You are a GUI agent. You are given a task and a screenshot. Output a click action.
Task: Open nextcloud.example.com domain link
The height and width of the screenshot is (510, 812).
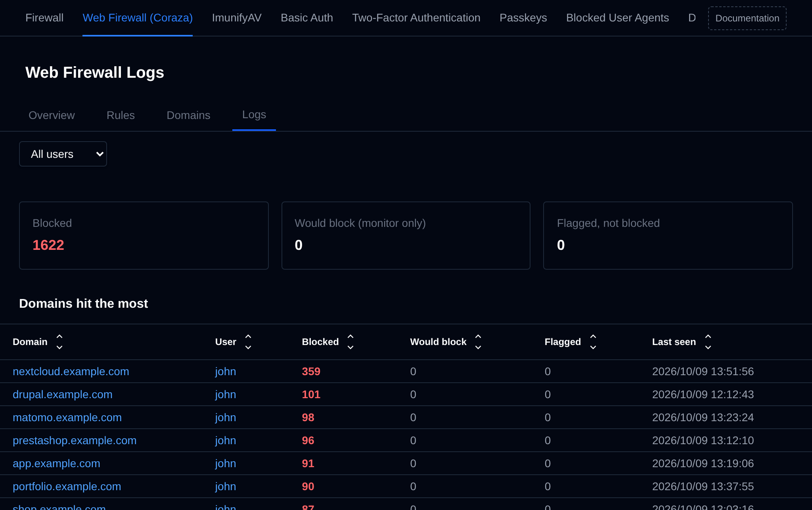tap(71, 372)
